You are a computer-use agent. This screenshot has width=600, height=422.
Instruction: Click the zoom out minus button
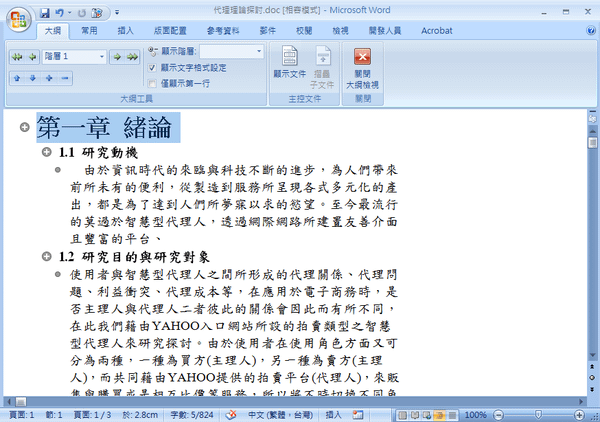click(x=498, y=415)
